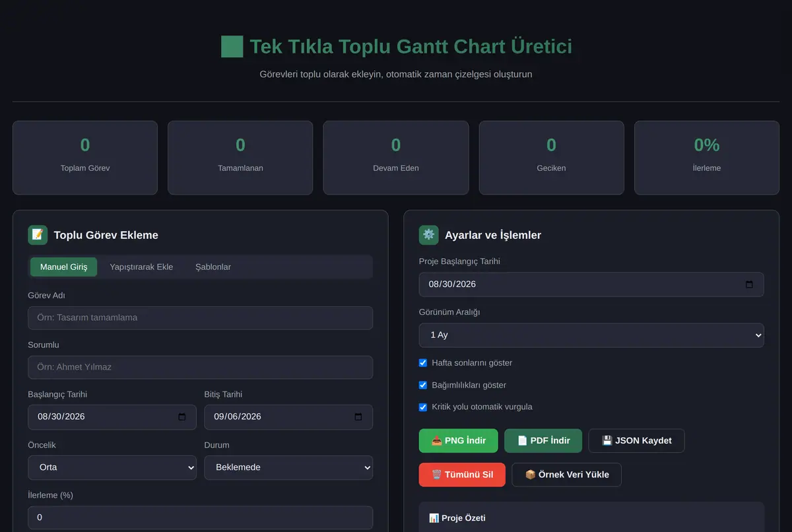Click the Toplam Görev stat card

85,158
